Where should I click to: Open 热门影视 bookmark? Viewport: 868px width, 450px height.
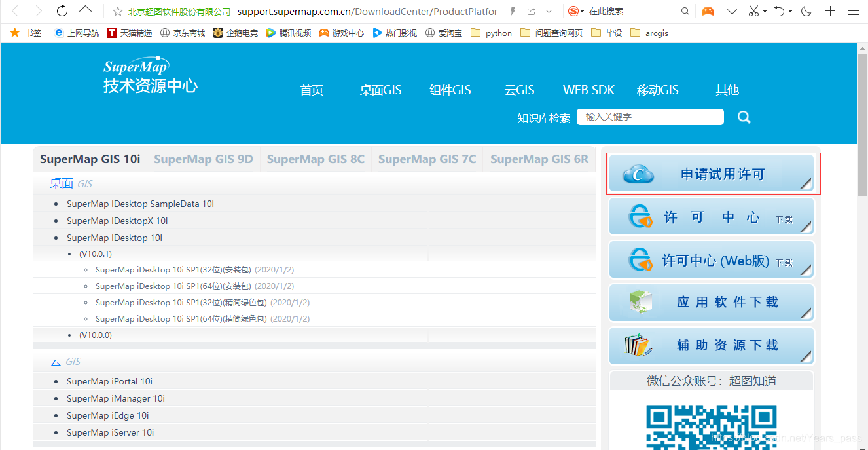pyautogui.click(x=394, y=33)
